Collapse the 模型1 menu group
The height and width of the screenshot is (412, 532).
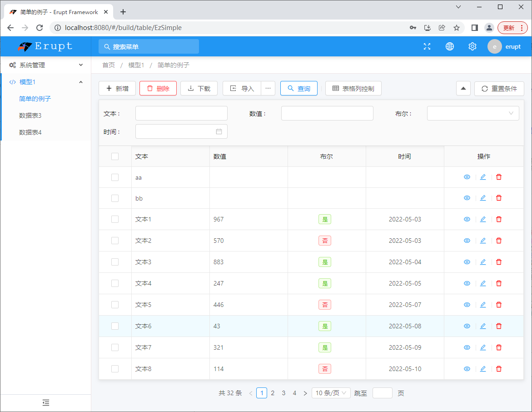[46, 82]
